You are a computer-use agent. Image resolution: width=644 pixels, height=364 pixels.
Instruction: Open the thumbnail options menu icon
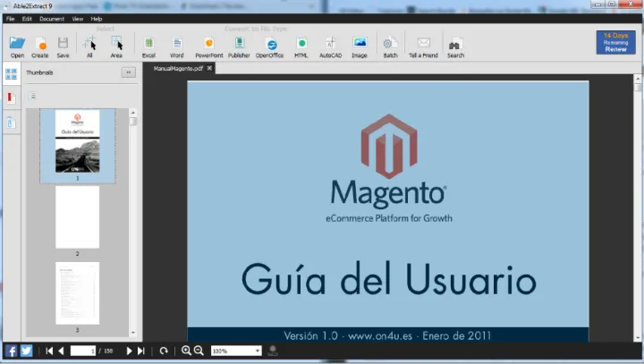point(34,96)
